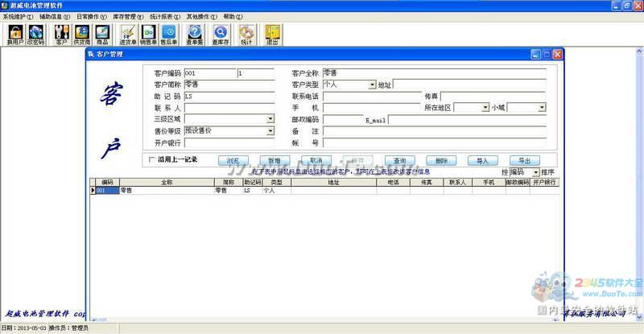
Task: Open the 商品 products toolbar icon
Action: (x=102, y=35)
